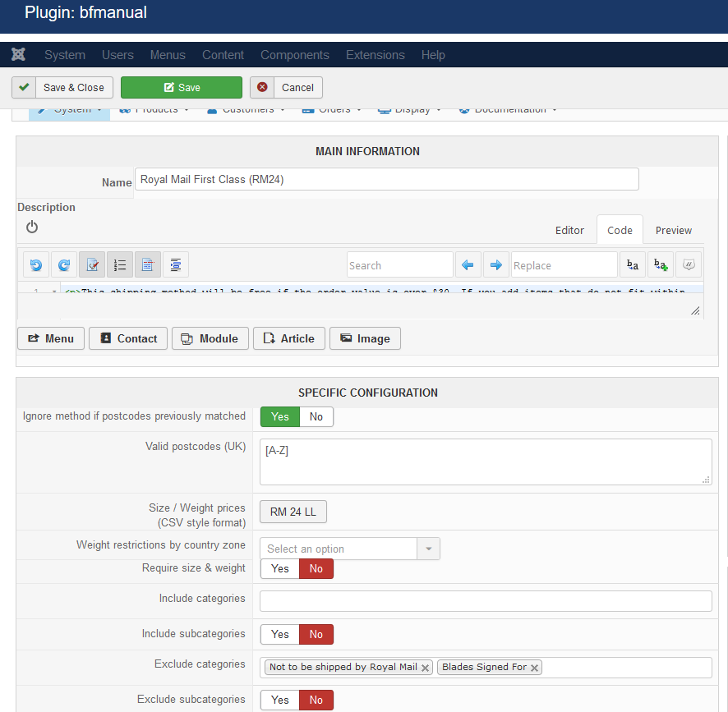
Task: Click the Cancel button
Action: 286,87
